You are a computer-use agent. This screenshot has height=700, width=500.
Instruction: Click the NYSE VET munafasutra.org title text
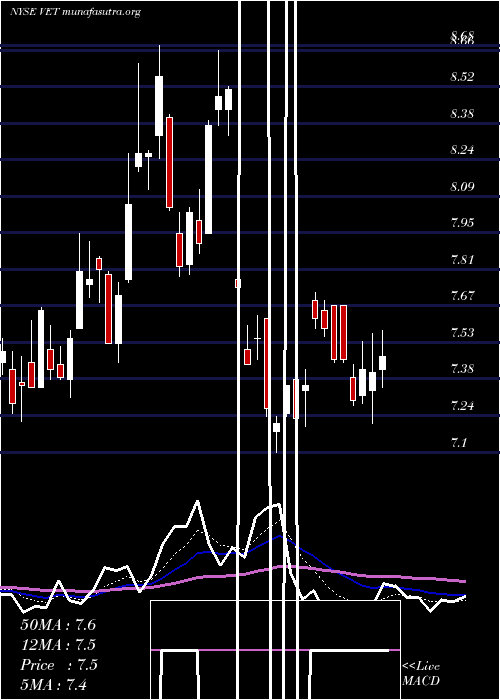[75, 12]
